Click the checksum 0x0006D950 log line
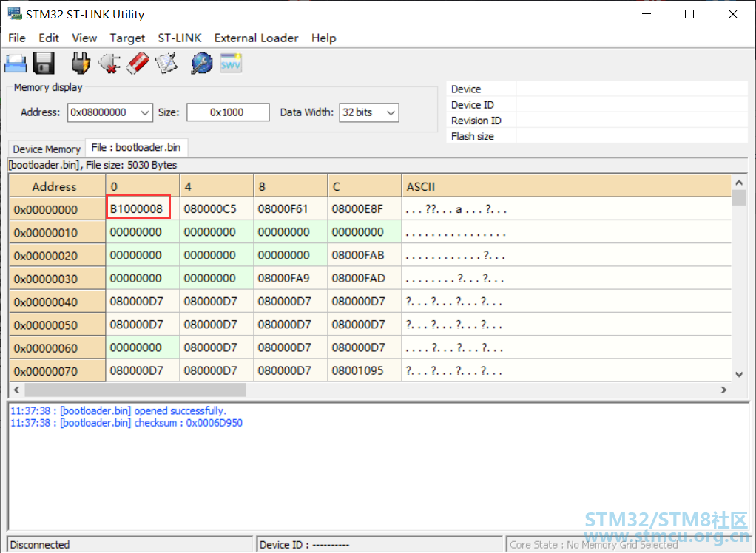The image size is (756, 553). [126, 423]
